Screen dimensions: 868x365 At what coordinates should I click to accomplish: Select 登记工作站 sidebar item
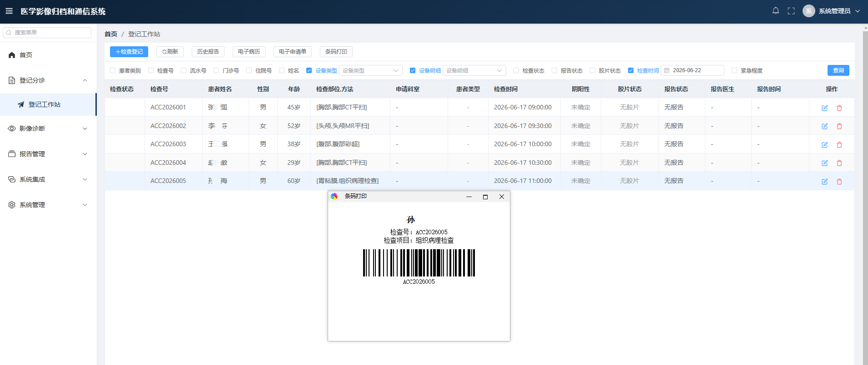[48, 104]
